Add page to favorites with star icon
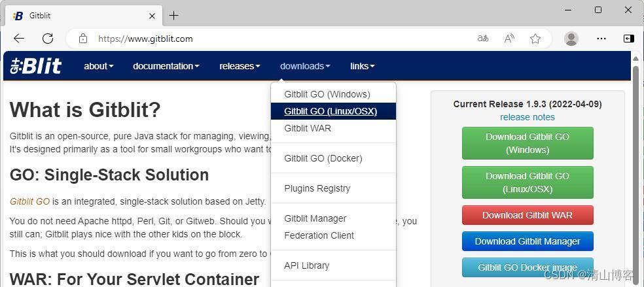The height and width of the screenshot is (287, 644). pos(535,39)
